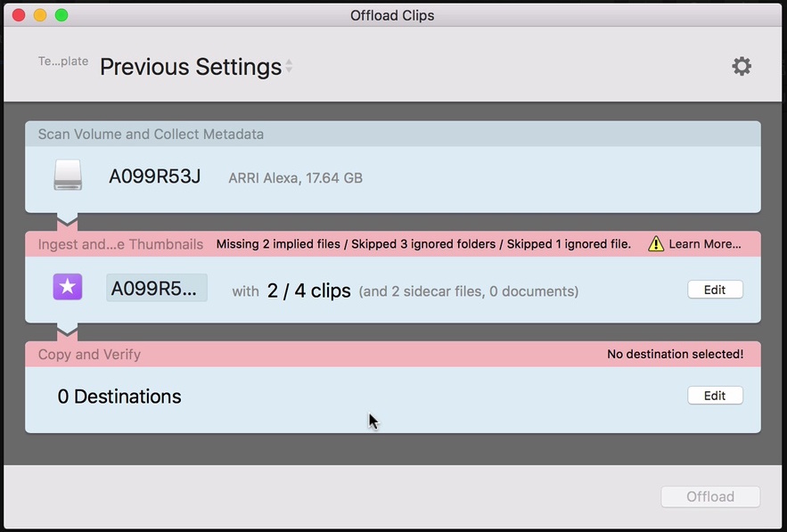Open the gear settings menu

pyautogui.click(x=742, y=66)
